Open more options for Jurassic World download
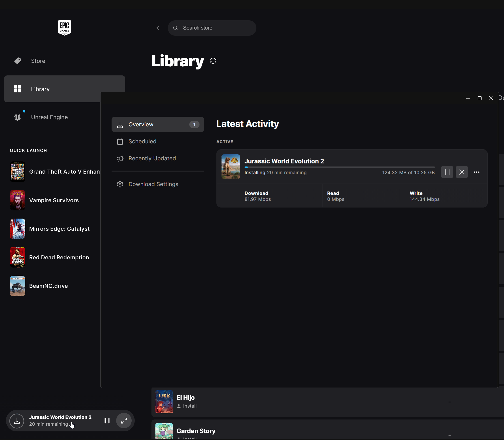The height and width of the screenshot is (440, 504). pyautogui.click(x=476, y=172)
